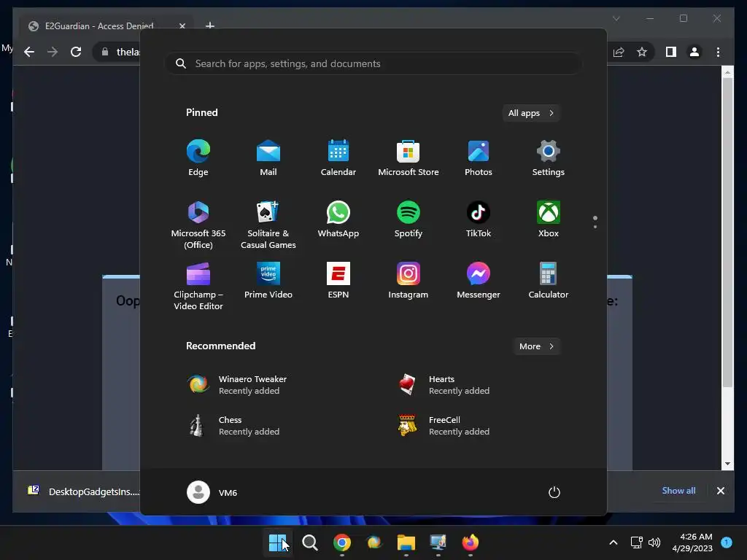Screen dimensions: 747x560
Task: Open the VM6 user account menu
Action: pyautogui.click(x=212, y=492)
